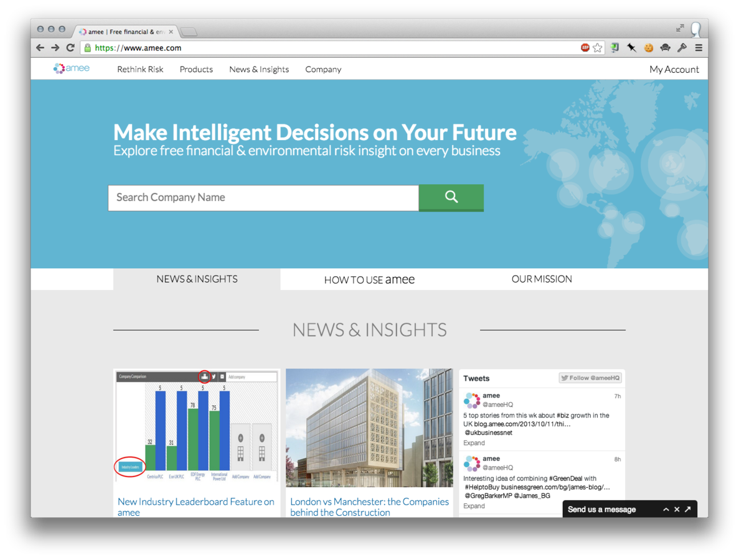Collapse the Send us a message chat widget
The width and height of the screenshot is (739, 560).
(x=666, y=510)
